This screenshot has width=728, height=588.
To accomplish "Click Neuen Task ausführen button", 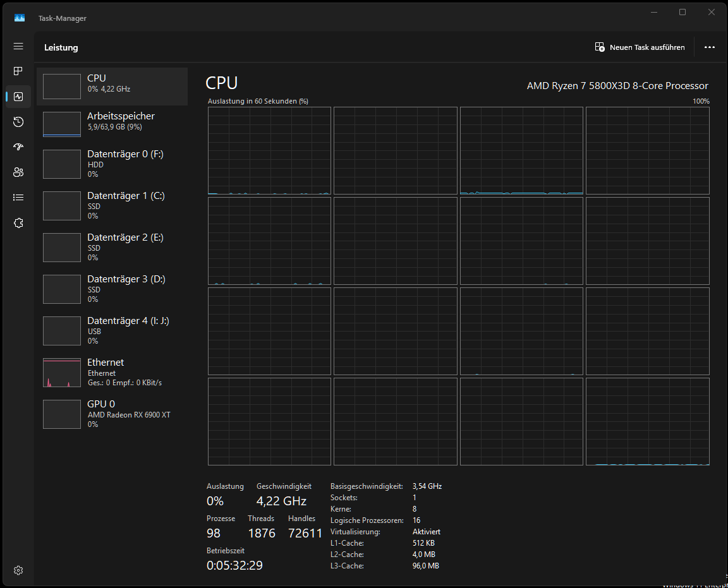I will (640, 47).
